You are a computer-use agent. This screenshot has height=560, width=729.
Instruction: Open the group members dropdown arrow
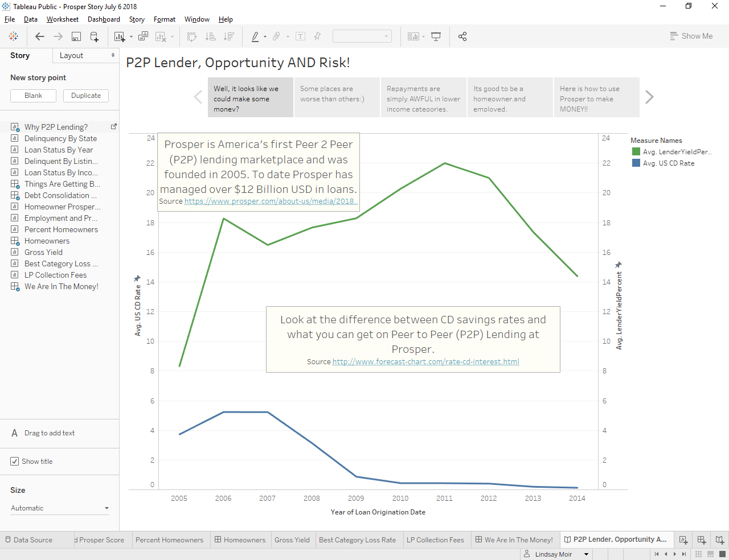click(x=288, y=37)
